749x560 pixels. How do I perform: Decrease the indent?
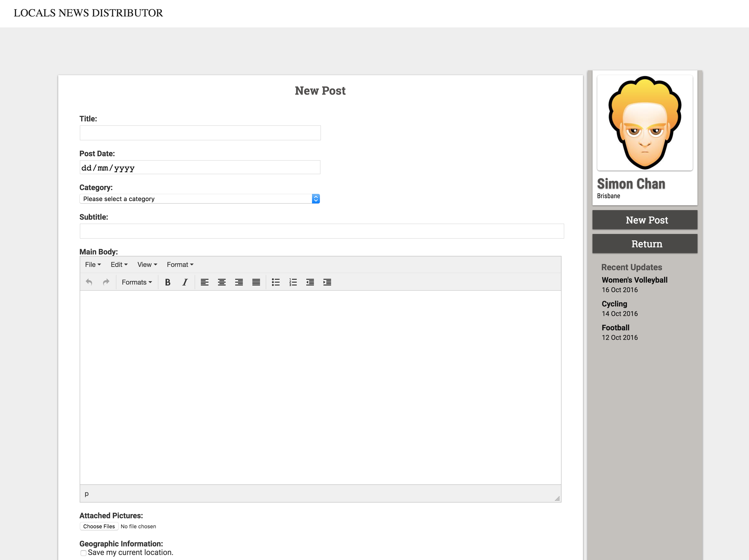(310, 282)
